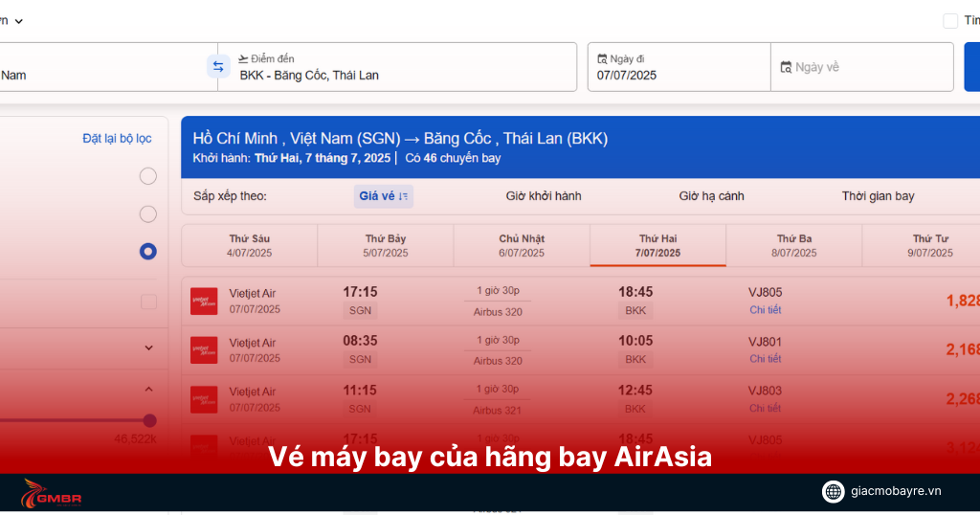Select the first radio option in filter panel

pyautogui.click(x=148, y=176)
